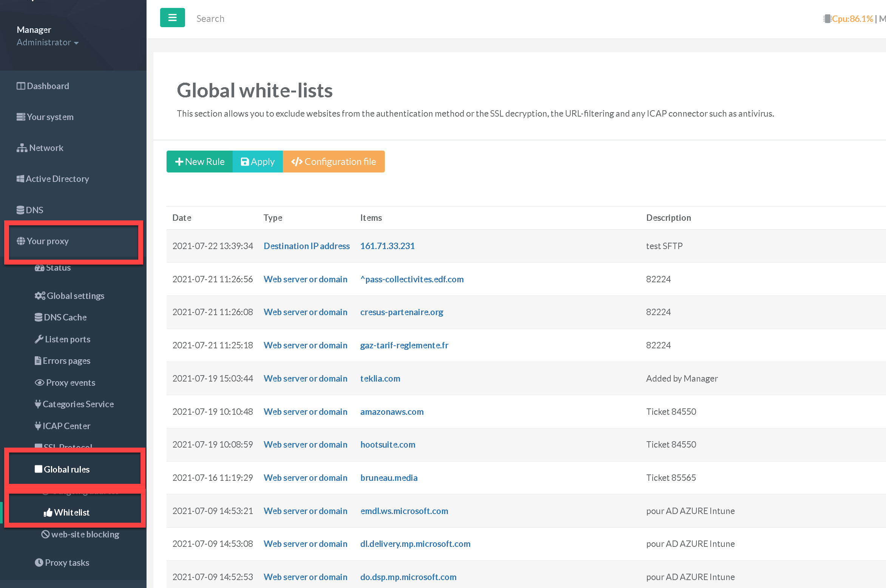
Task: Click the hamburger menu toggle button
Action: 172,18
